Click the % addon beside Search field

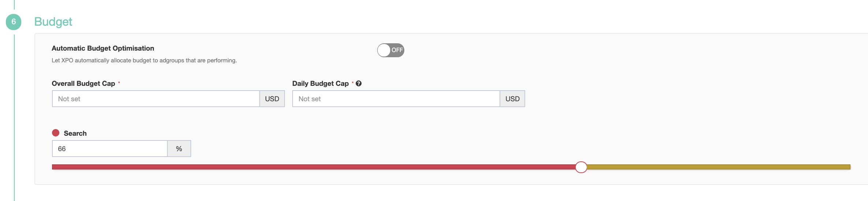179,149
